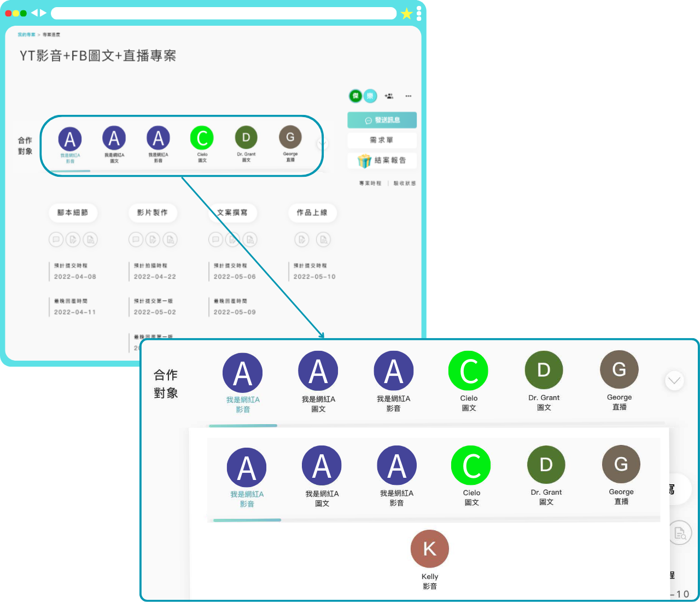Select the 作品上線 stage
The width and height of the screenshot is (700, 602).
312,212
